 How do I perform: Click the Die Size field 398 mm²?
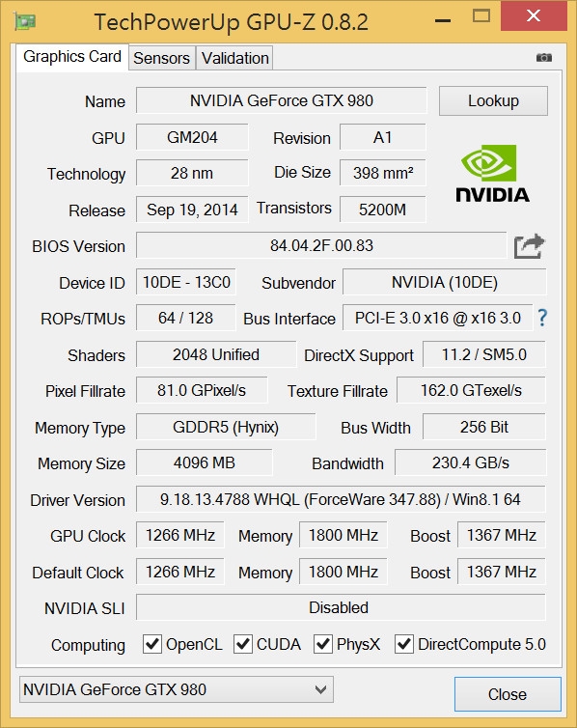point(383,173)
